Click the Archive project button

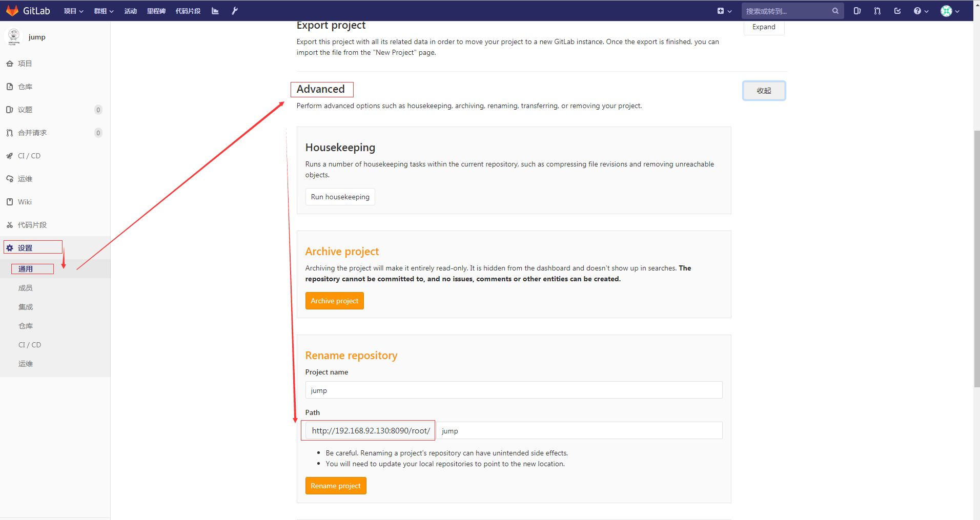click(334, 300)
